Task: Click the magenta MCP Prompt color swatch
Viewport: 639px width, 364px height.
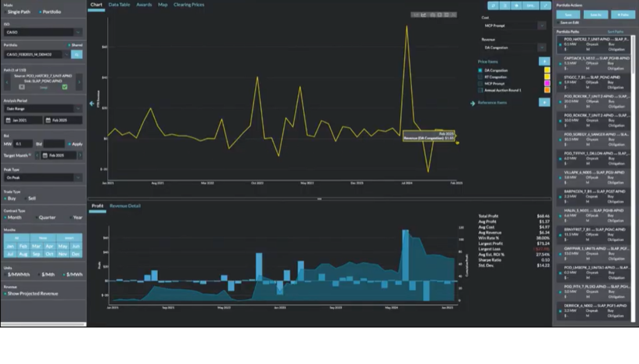Action: pos(547,84)
